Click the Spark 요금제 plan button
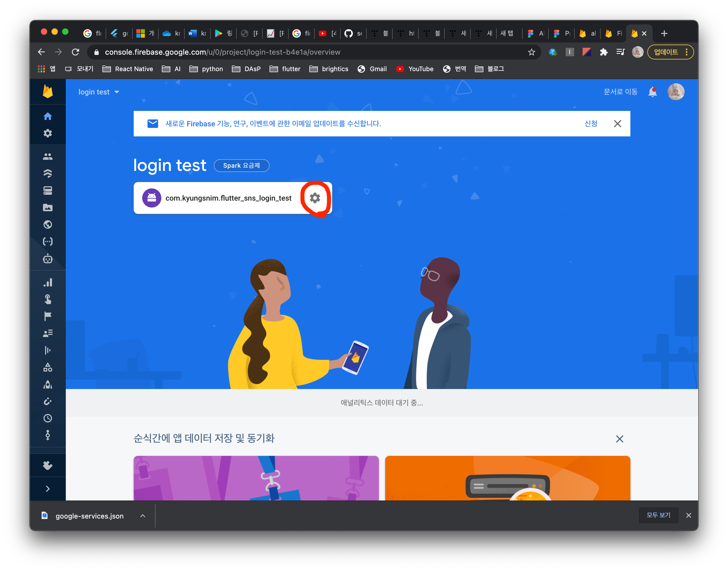The height and width of the screenshot is (570, 728). [x=241, y=166]
